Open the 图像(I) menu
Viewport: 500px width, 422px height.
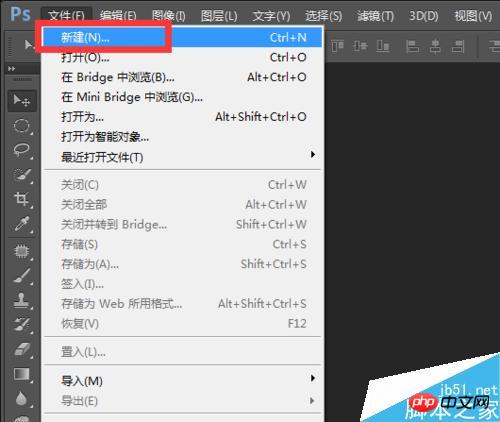coord(169,16)
